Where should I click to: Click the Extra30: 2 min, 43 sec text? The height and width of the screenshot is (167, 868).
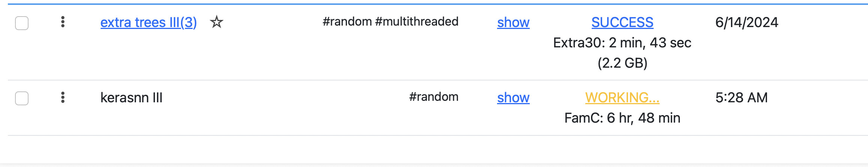[x=622, y=43]
